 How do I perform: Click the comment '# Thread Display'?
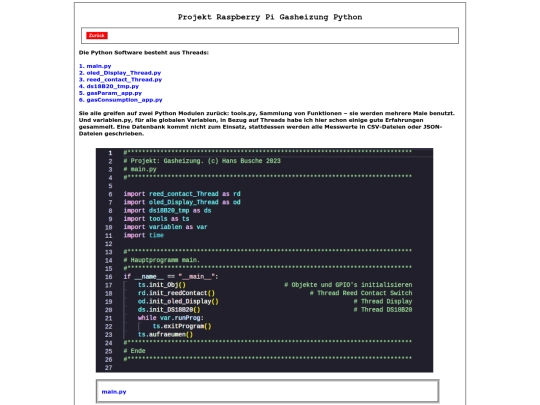pos(383,301)
